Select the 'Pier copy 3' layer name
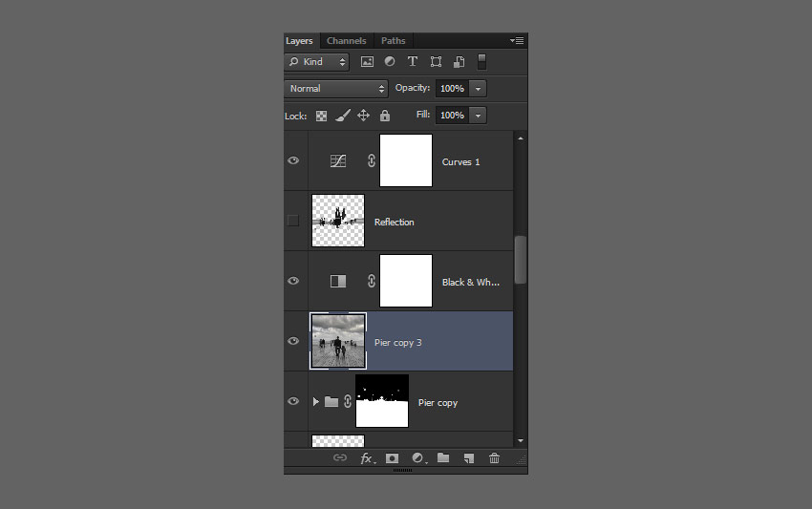Viewport: 812px width, 509px height. (x=397, y=343)
